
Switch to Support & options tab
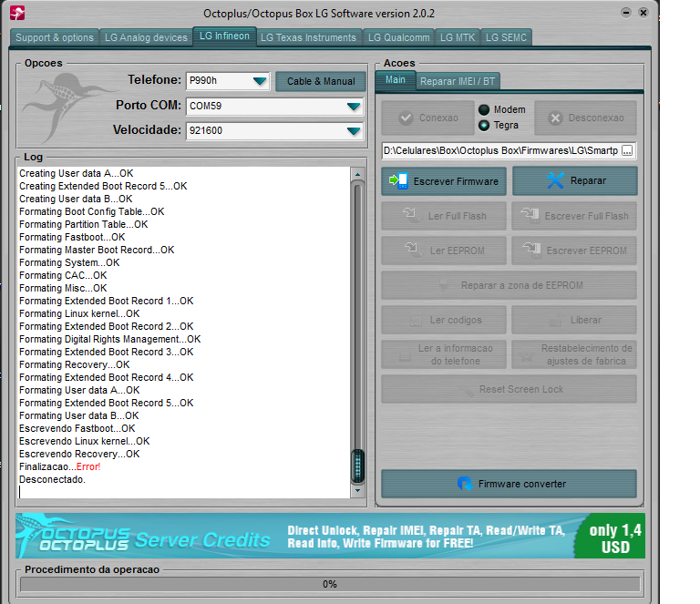55,37
